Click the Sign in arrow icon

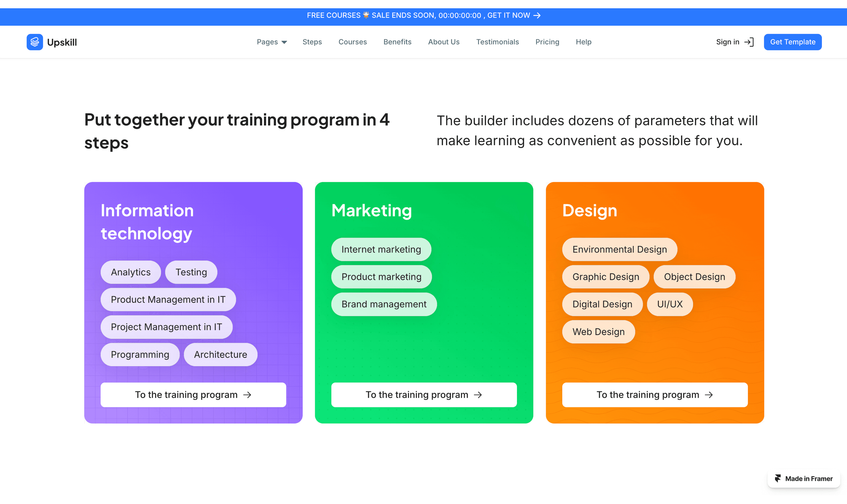pyautogui.click(x=749, y=42)
